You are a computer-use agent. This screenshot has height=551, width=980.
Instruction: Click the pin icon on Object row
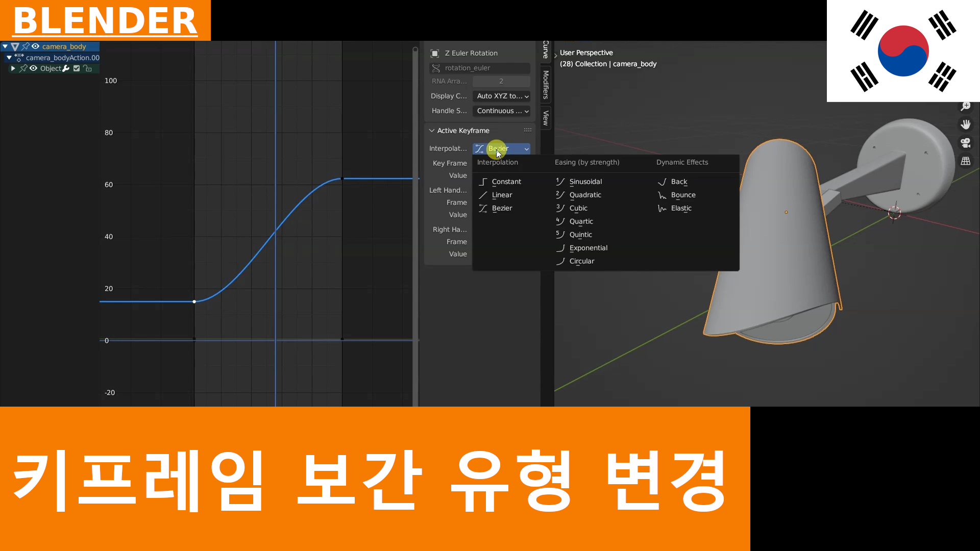click(x=23, y=68)
